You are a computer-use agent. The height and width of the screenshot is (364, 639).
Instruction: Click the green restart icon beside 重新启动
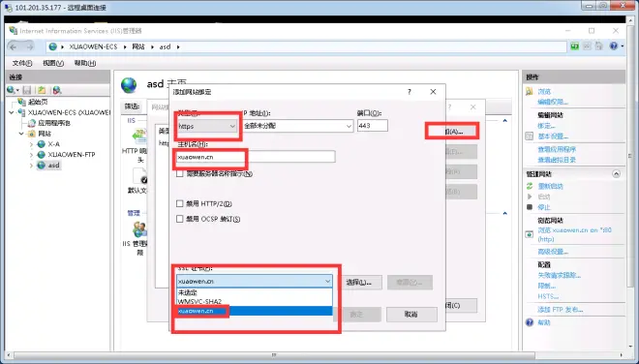coord(530,186)
